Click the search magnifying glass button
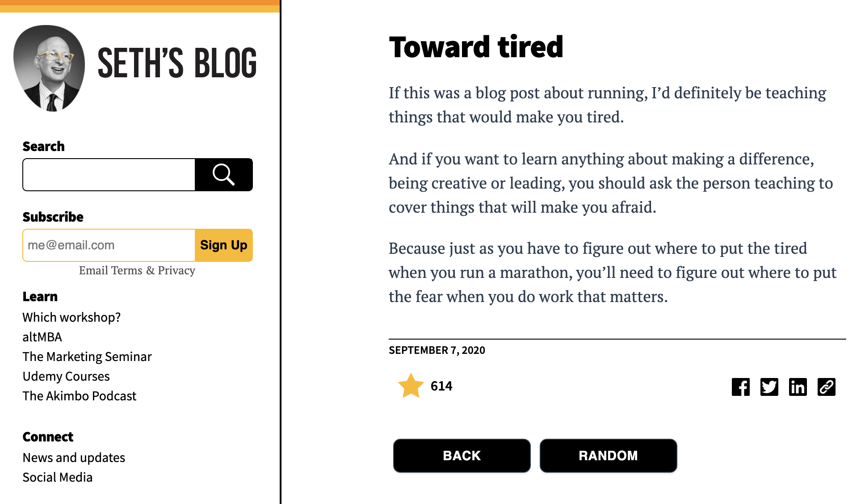Screen dimensions: 865x504 coord(223,175)
